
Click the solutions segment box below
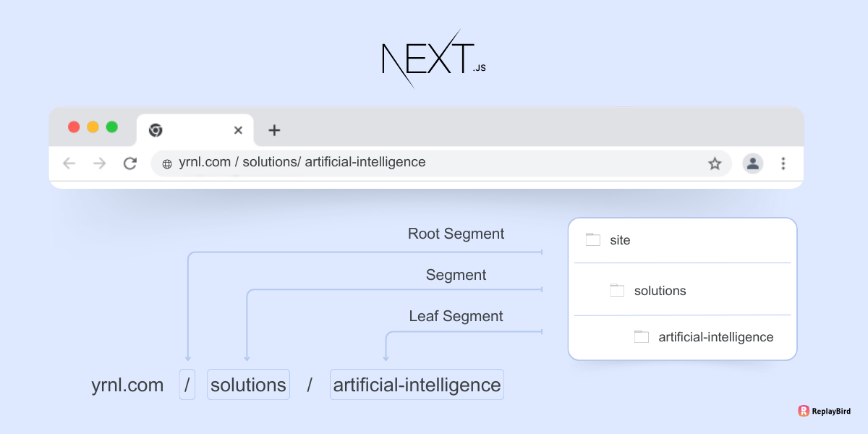click(x=248, y=385)
